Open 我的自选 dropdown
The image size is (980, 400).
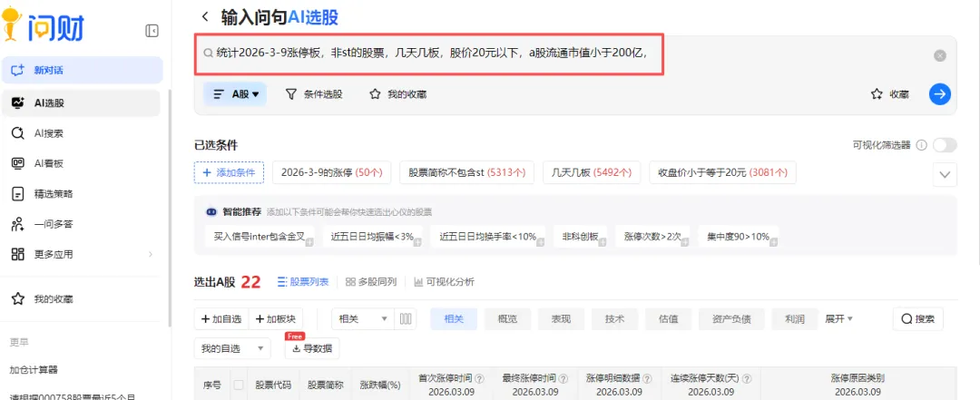click(x=232, y=348)
